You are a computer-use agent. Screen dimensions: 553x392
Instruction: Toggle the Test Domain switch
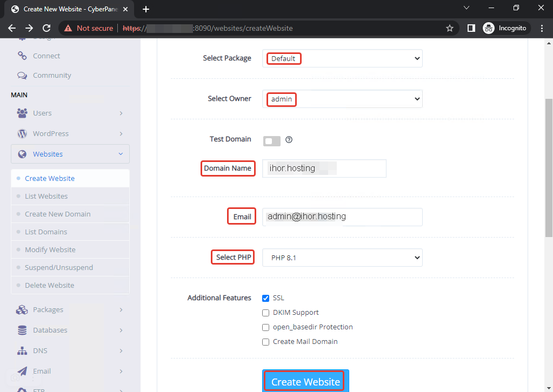pos(271,141)
